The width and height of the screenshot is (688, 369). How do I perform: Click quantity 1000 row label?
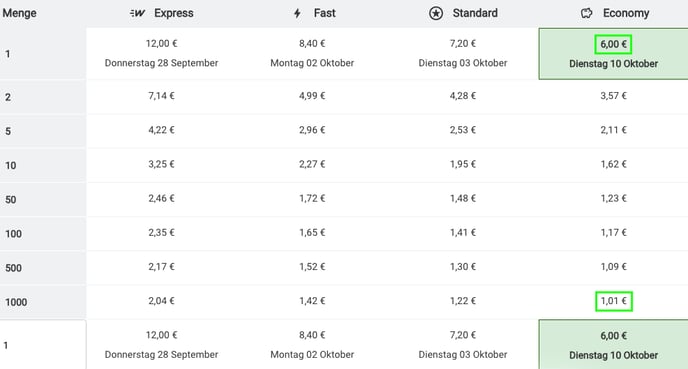point(16,302)
